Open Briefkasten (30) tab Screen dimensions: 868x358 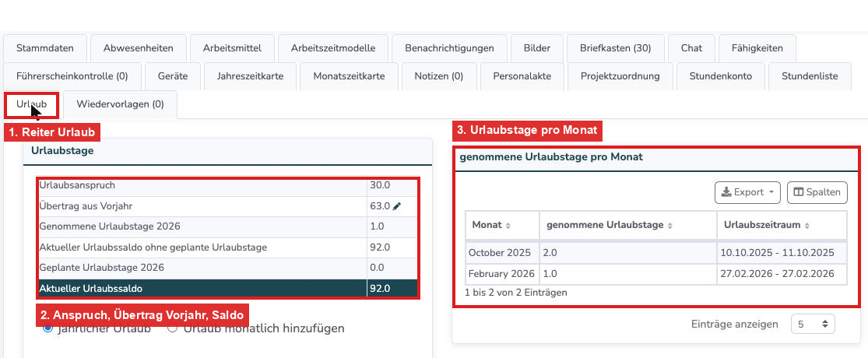coord(616,48)
